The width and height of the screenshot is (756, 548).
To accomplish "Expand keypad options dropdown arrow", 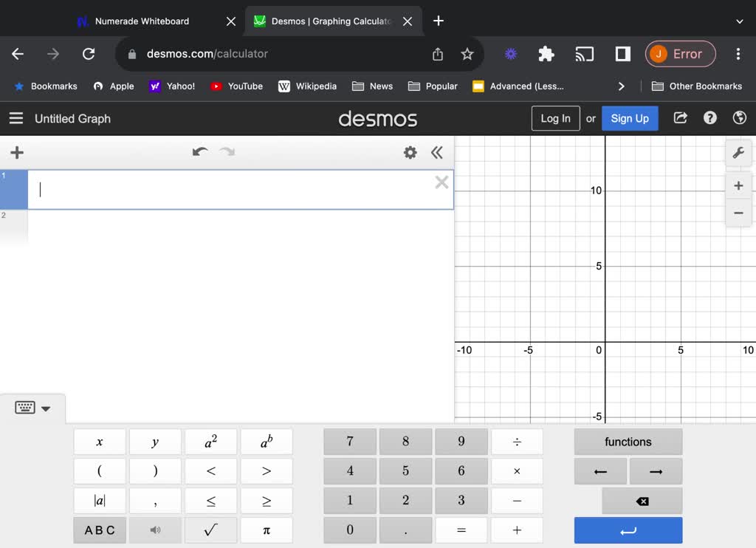I will 46,408.
